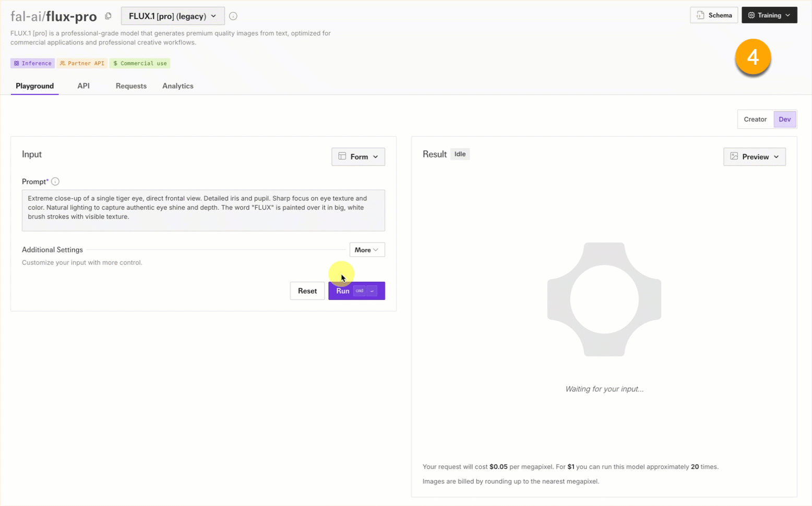Click the Partner API tag badge

coord(82,63)
